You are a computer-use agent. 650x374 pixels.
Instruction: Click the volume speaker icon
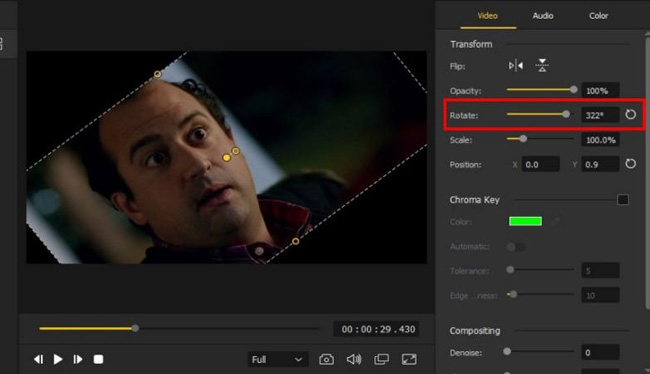point(354,359)
